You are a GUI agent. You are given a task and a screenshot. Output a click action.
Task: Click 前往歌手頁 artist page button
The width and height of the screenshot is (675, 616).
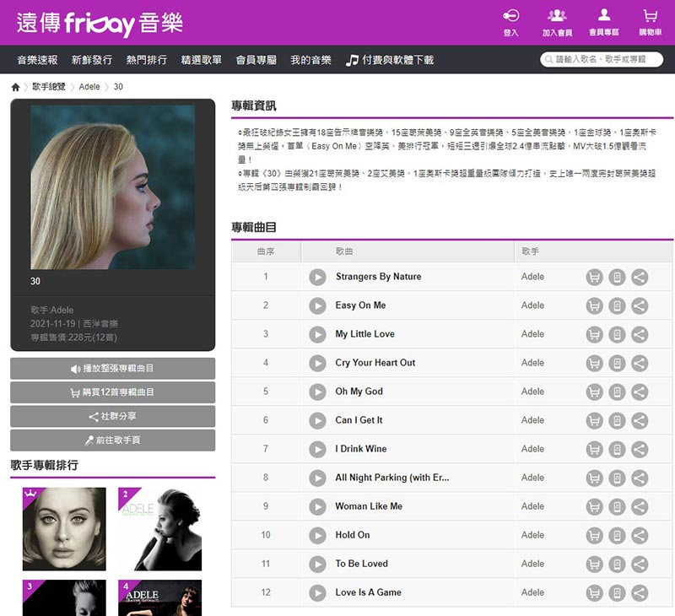point(113,440)
